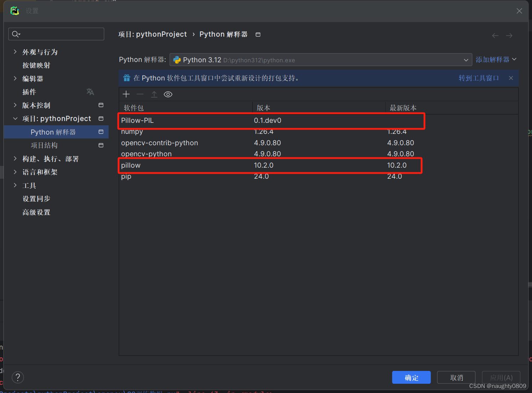Image resolution: width=532 pixels, height=393 pixels.
Task: Open the 添加解释器 dropdown
Action: [496, 59]
